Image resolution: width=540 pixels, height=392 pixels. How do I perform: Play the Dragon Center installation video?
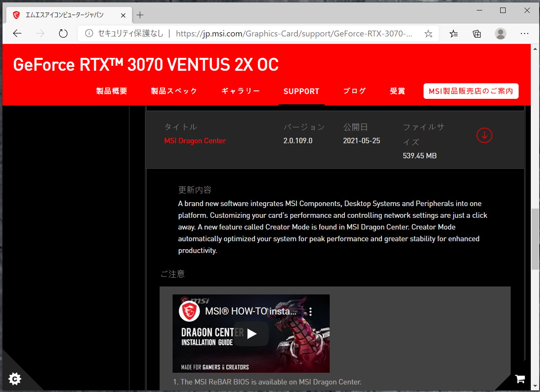tap(251, 334)
